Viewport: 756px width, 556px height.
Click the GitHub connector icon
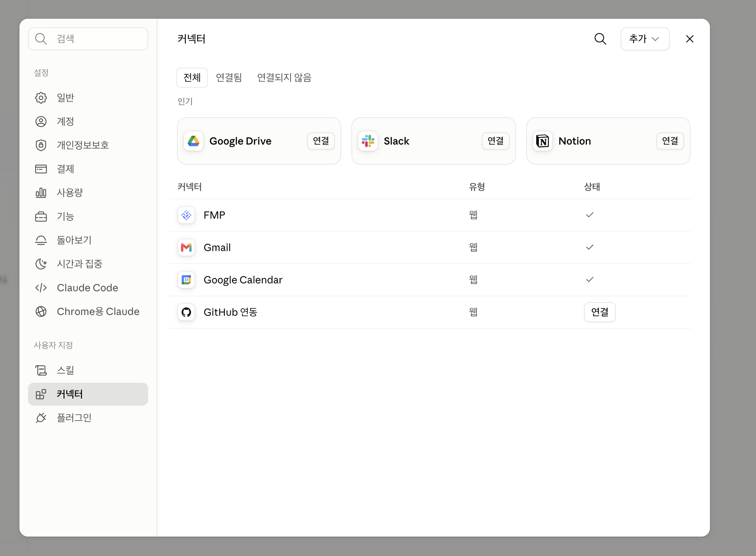186,312
